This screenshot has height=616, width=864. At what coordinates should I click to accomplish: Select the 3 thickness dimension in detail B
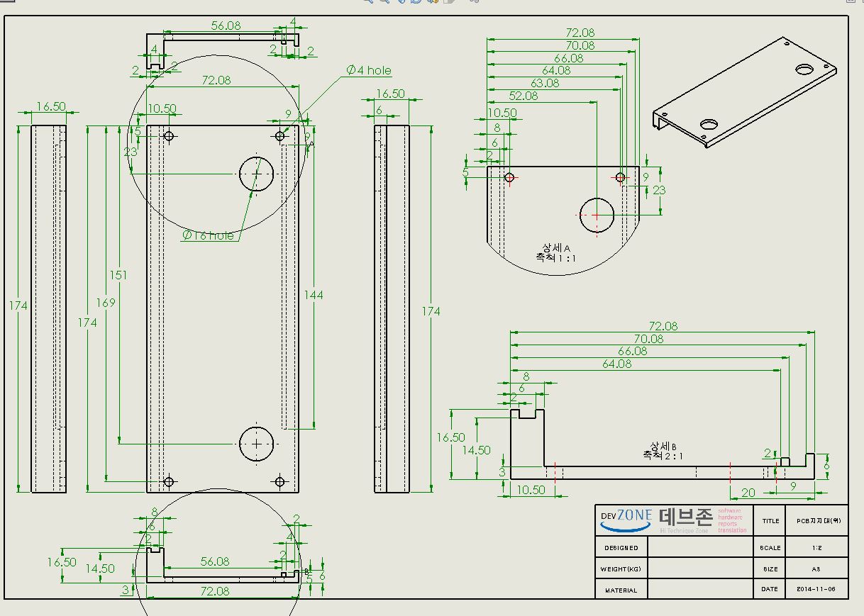(502, 471)
